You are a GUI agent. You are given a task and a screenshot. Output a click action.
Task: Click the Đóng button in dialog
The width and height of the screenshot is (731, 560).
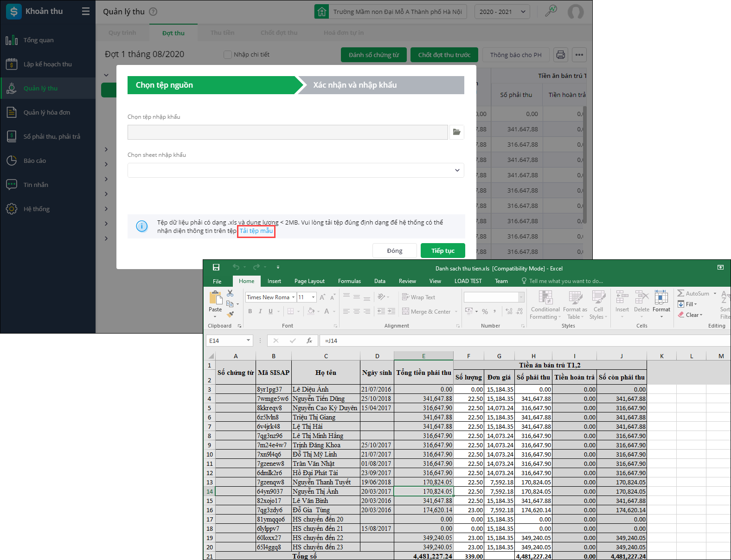(395, 251)
